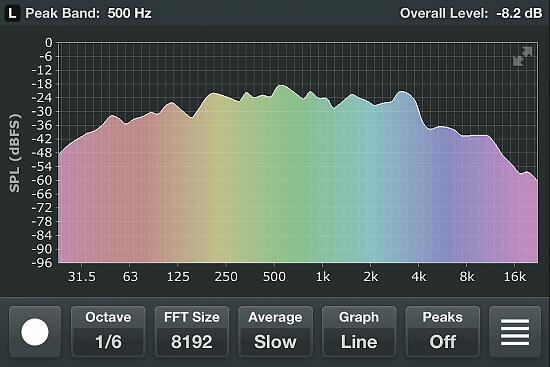Tap the 31.5 frequency axis label
550x367 pixels.
tap(82, 276)
